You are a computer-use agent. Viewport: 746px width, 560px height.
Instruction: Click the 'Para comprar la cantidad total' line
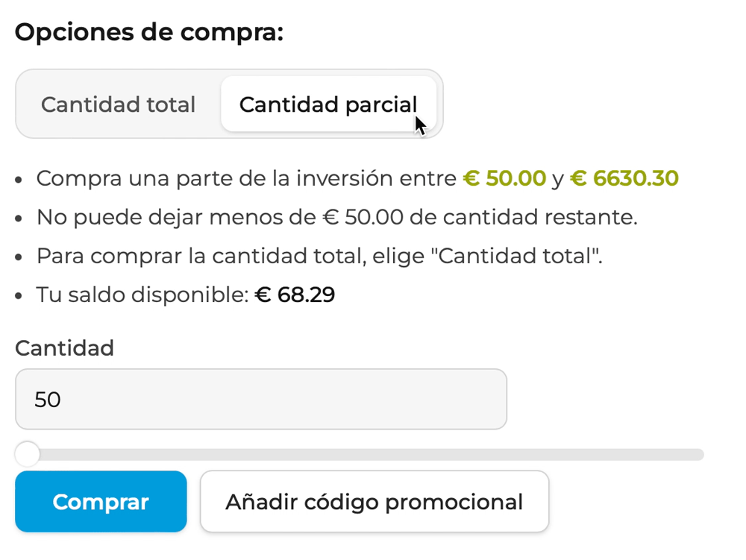coord(319,257)
